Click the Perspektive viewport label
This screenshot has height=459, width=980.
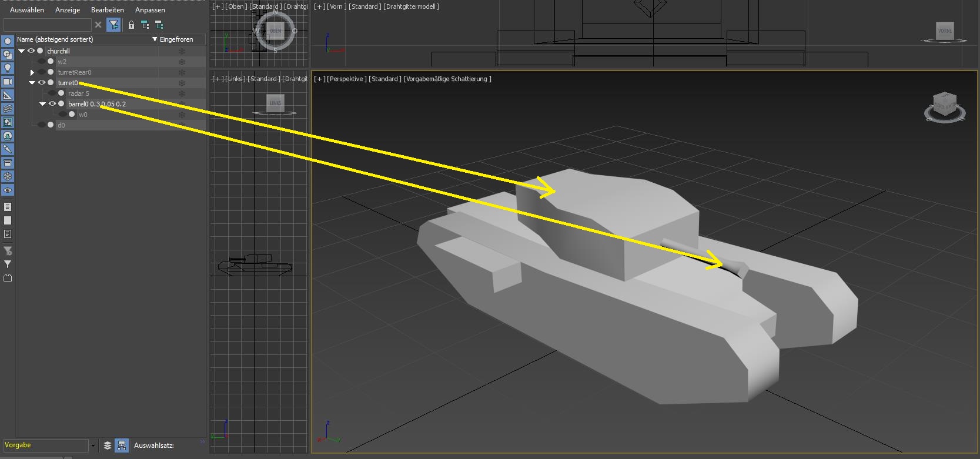click(347, 79)
